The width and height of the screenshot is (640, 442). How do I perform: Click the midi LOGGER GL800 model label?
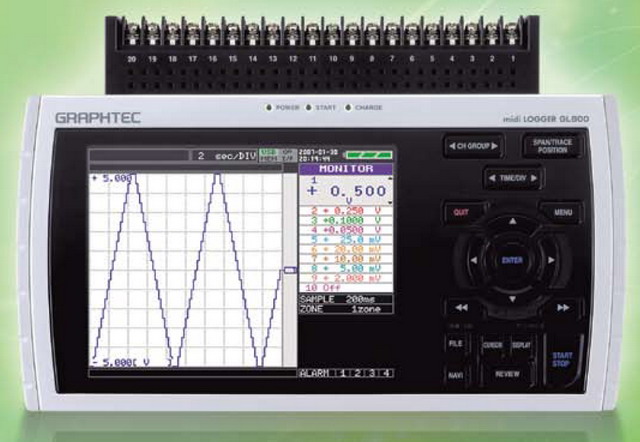546,119
